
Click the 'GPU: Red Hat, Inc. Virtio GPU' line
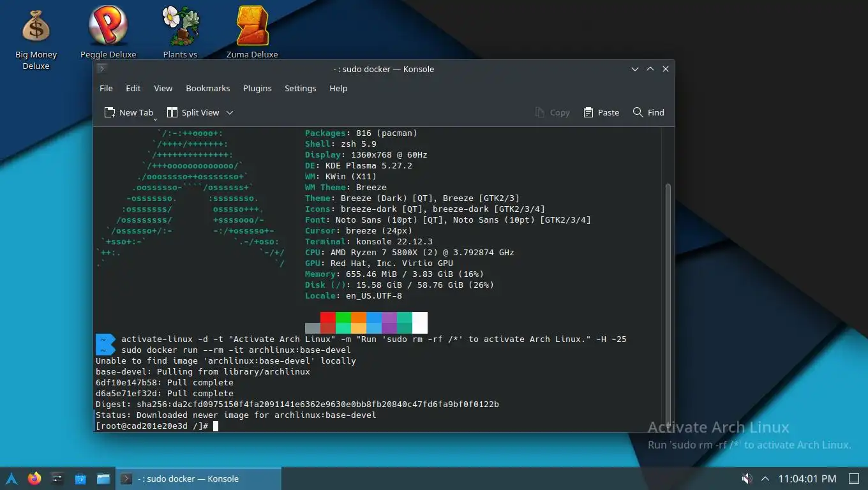379,263
